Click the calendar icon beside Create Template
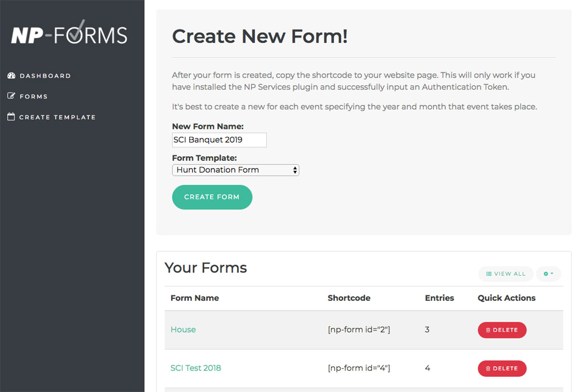This screenshot has height=392, width=576. coord(11,117)
